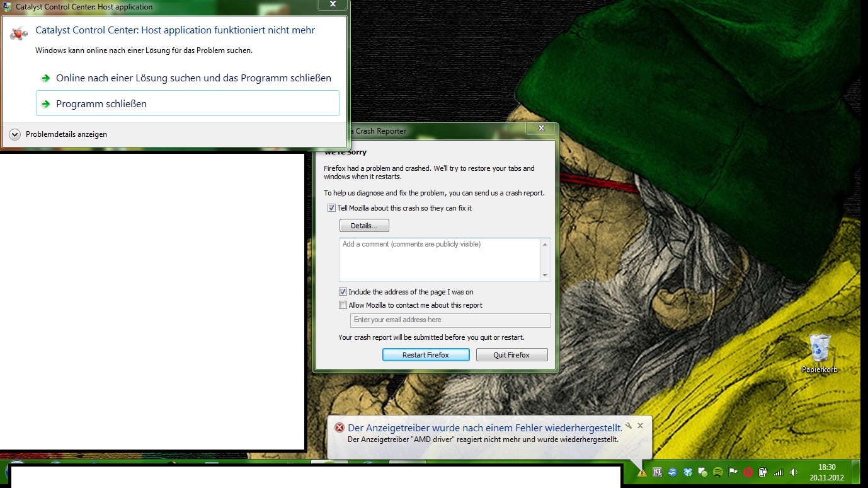Click the blue OpenOffice quickstarter tray icon
Viewport: 868px width, 488px height.
click(673, 472)
